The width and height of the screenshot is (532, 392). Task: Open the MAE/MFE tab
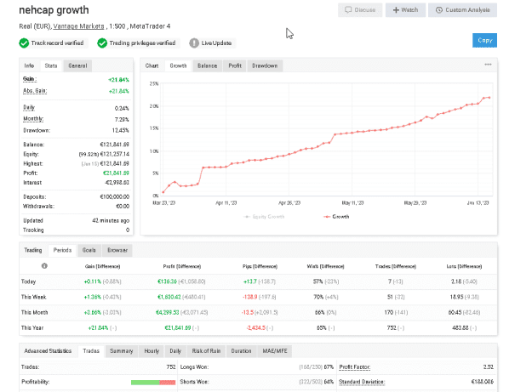point(275,350)
